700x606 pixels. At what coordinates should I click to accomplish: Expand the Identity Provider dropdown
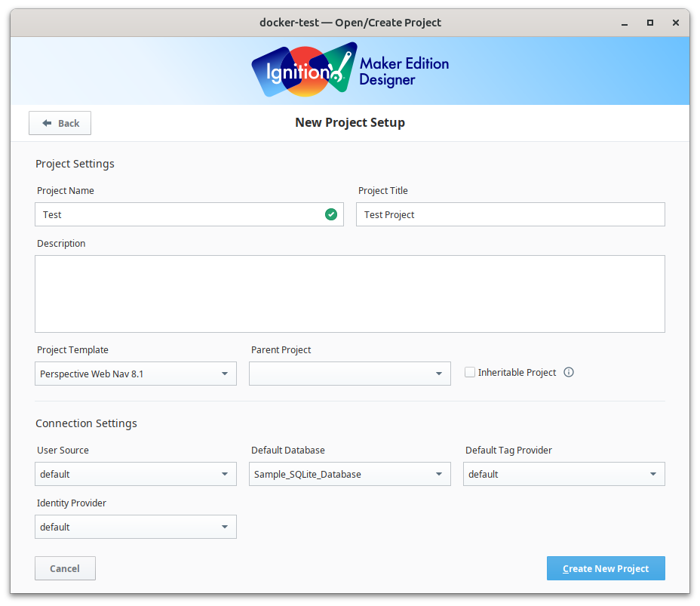click(136, 527)
